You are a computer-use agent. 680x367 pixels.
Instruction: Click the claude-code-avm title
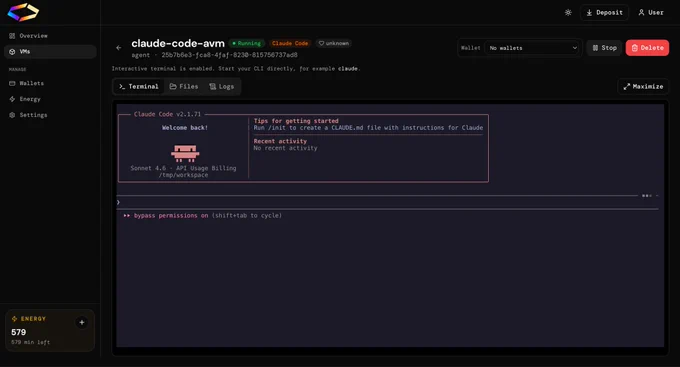coord(178,43)
